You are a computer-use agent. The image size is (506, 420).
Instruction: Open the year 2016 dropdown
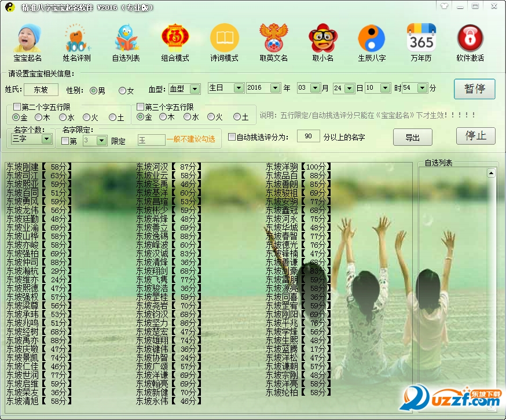click(275, 88)
